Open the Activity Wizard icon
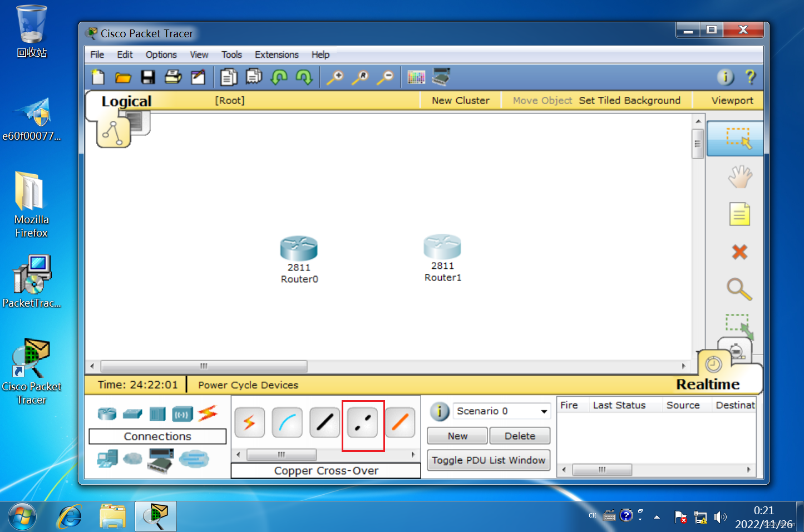This screenshot has height=532, width=804. tap(198, 77)
